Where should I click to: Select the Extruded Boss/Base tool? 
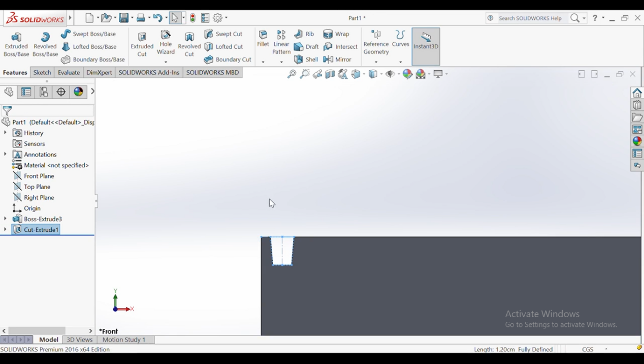pyautogui.click(x=16, y=45)
